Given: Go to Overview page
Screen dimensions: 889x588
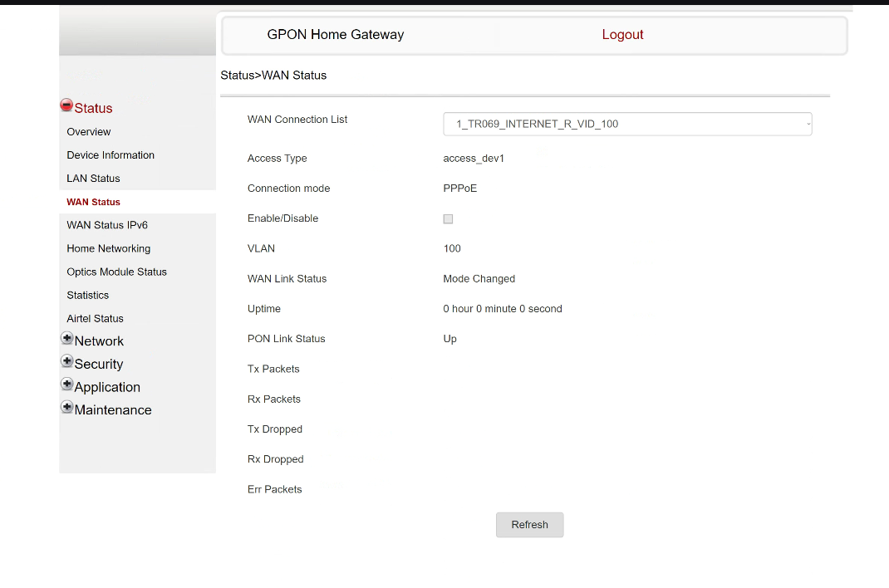Looking at the screenshot, I should (x=89, y=132).
